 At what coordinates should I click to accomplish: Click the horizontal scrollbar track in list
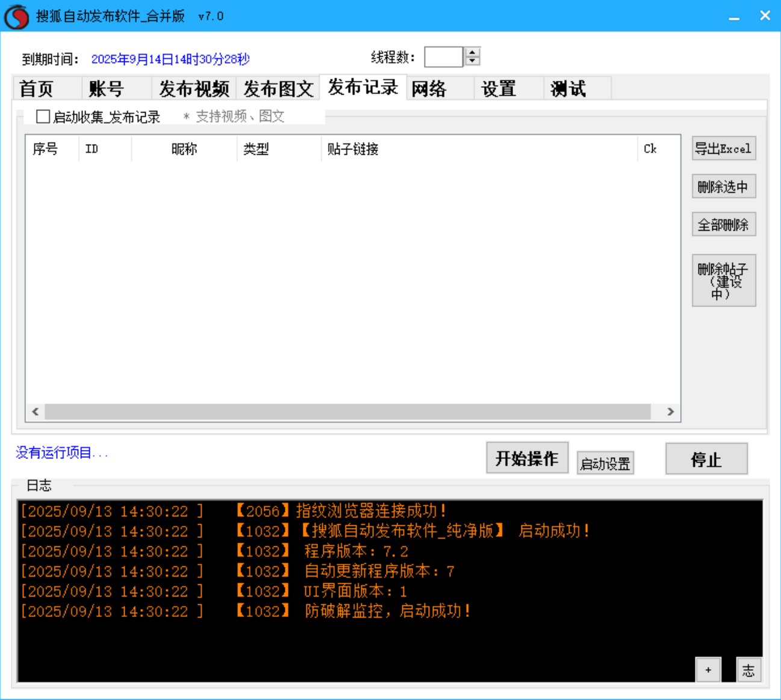347,411
